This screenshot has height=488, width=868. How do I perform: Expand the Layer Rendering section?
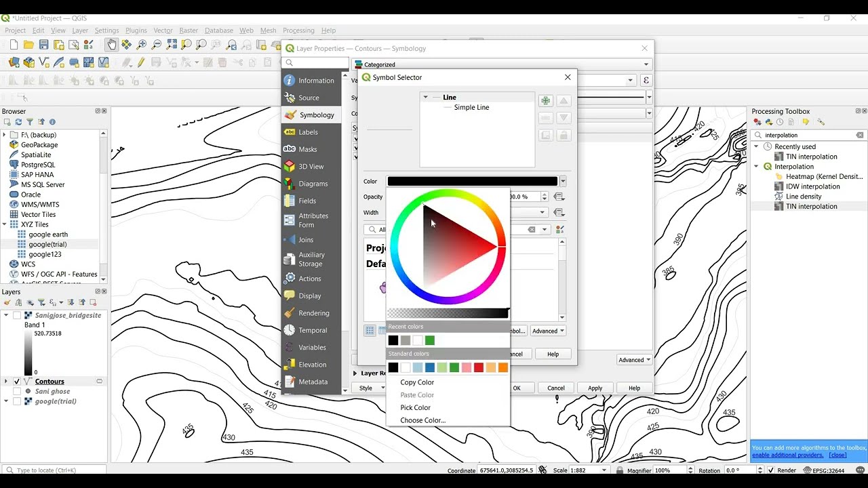355,373
